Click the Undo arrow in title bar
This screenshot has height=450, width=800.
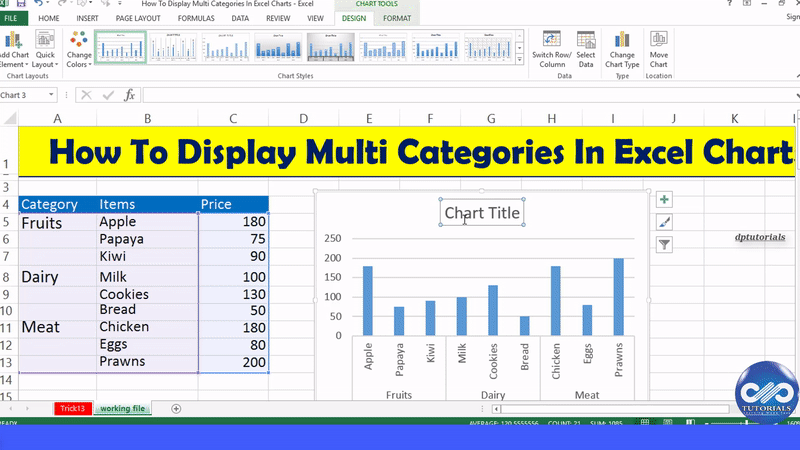pos(38,4)
